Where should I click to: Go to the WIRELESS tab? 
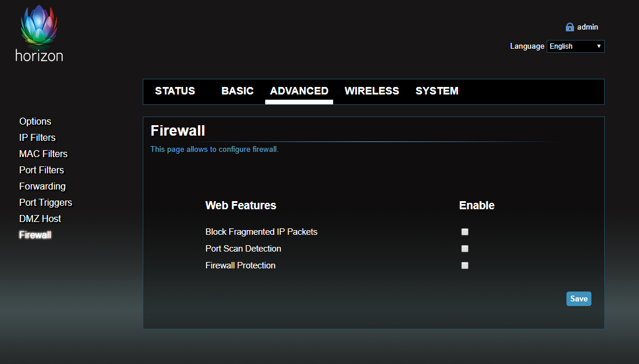tap(371, 91)
